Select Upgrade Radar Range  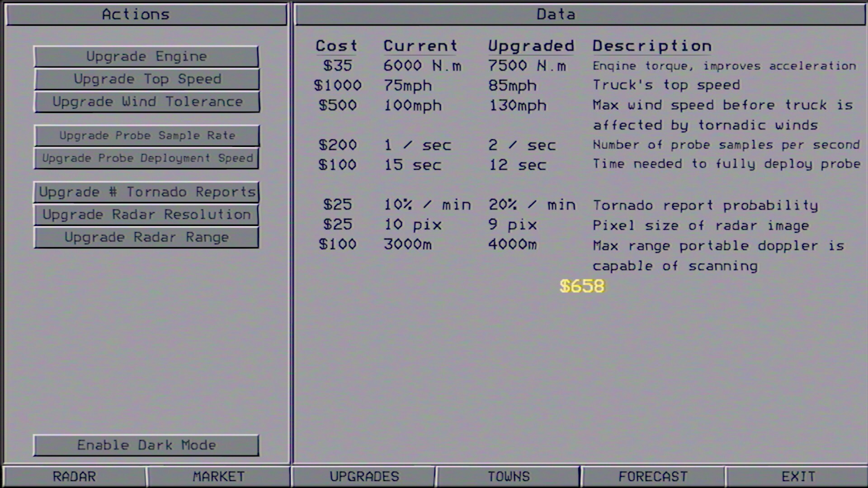146,237
